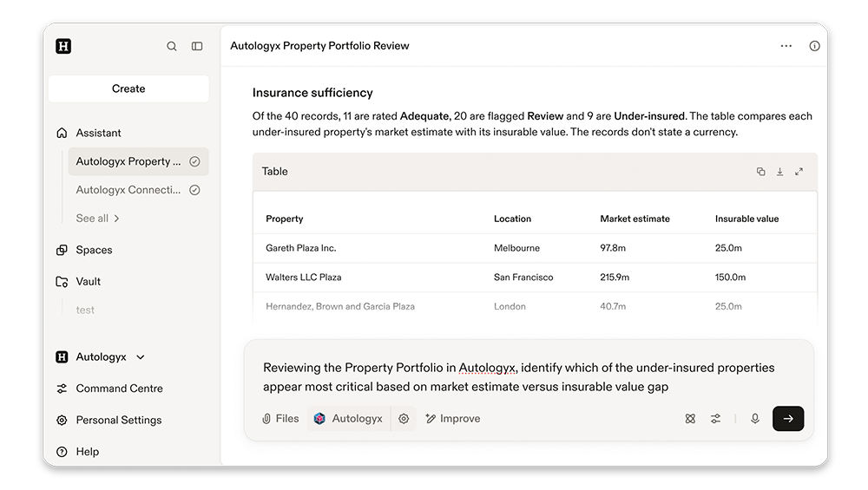Start voice input with microphone icon
The height and width of the screenshot is (490, 868).
coord(754,419)
